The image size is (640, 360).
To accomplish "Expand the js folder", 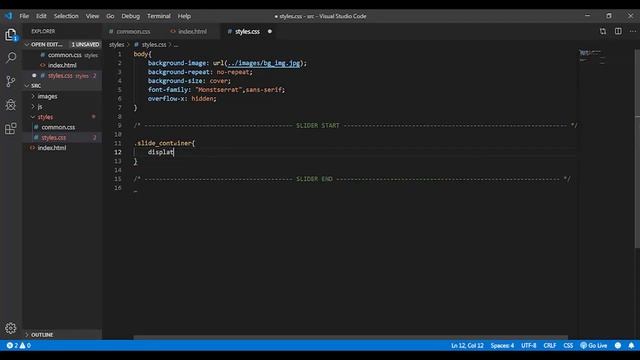I will [40, 107].
